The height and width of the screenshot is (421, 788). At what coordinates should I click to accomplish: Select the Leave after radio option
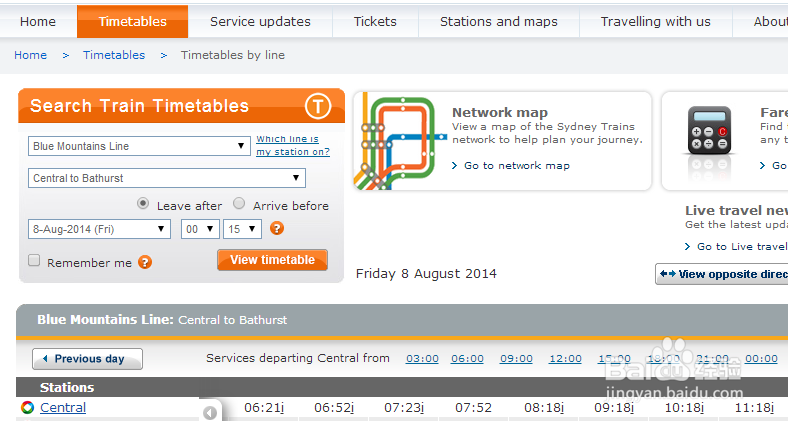143,204
